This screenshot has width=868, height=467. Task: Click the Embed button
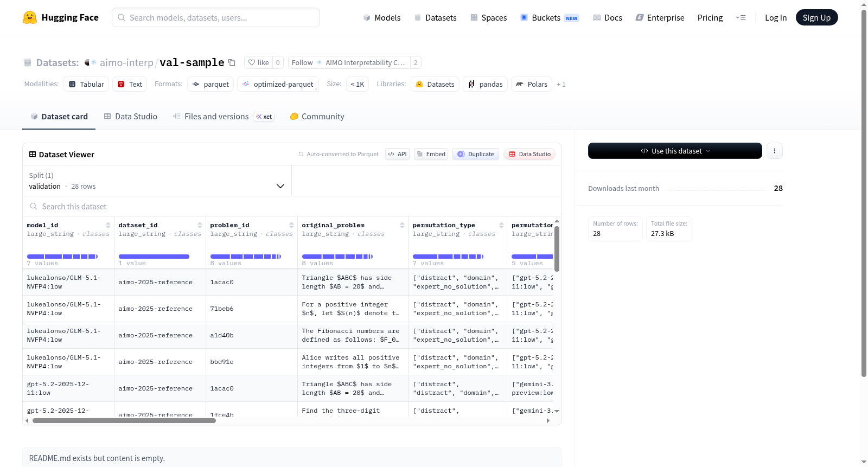point(431,154)
